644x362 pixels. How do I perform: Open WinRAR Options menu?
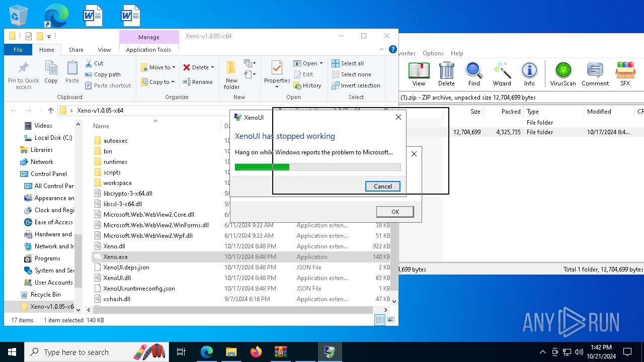[x=433, y=53]
